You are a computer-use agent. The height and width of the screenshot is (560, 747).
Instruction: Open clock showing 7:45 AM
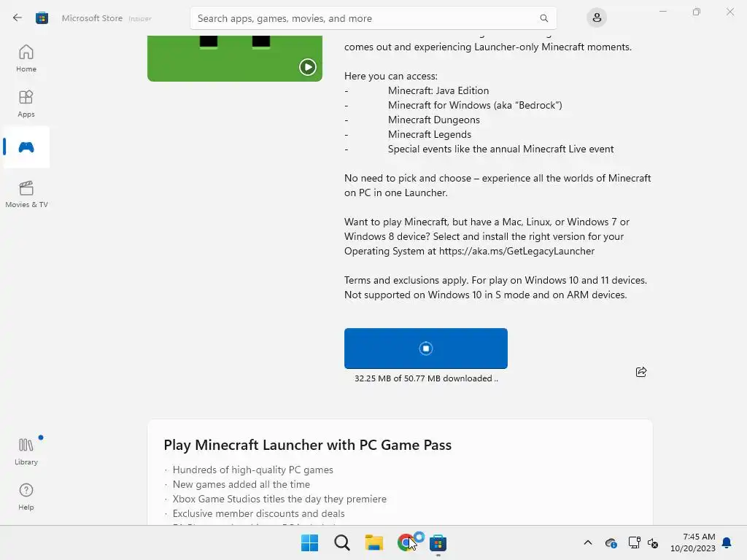[693, 542]
